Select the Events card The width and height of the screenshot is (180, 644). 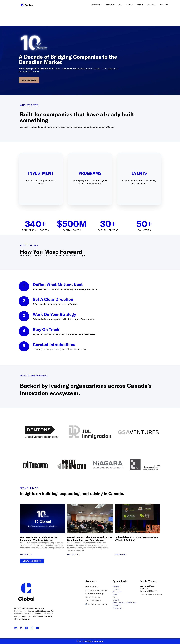tap(139, 179)
